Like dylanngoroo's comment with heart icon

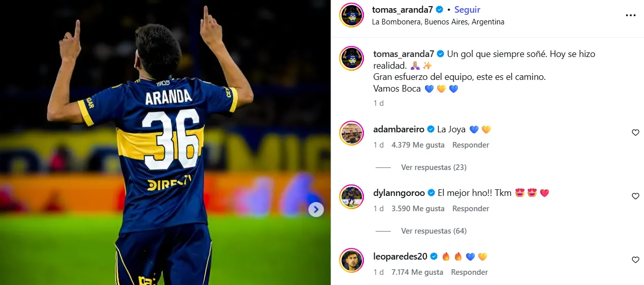click(x=635, y=196)
